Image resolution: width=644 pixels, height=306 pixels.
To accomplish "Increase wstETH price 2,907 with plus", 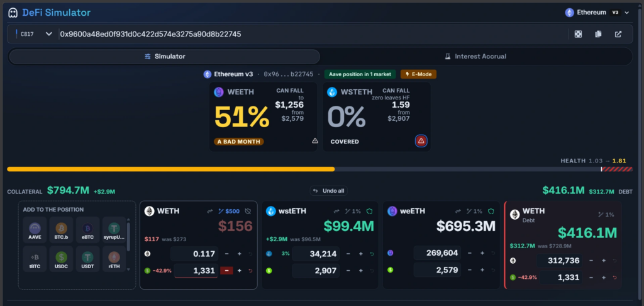I will tap(361, 271).
